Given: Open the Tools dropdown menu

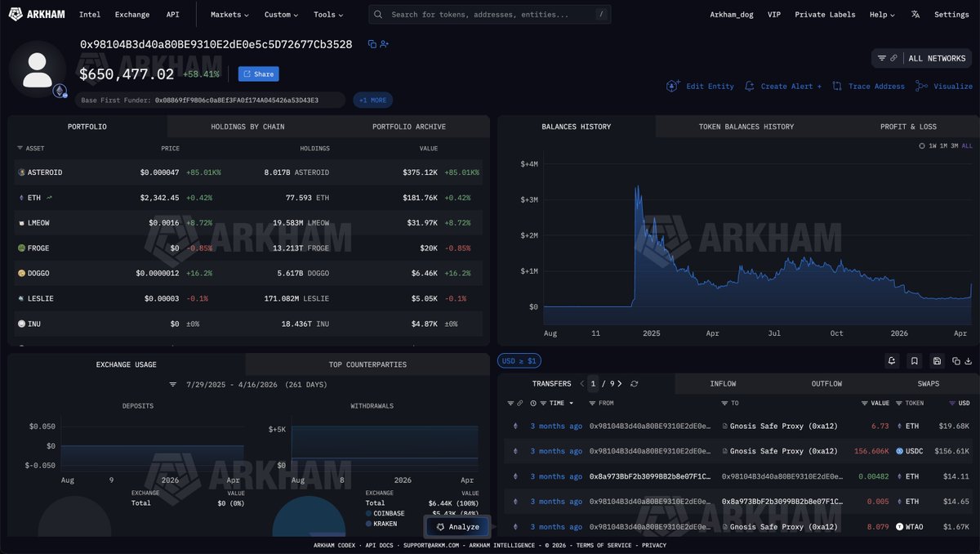Looking at the screenshot, I should (x=328, y=15).
